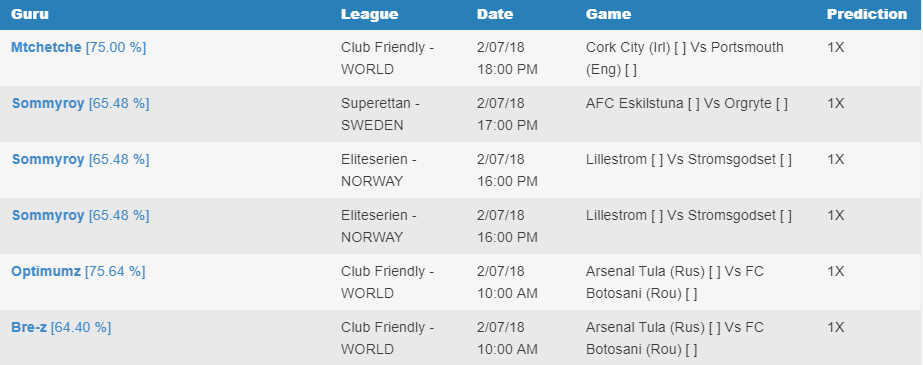Sort by the Guru column header
Viewport: 923px width, 365px height.
[x=30, y=14]
